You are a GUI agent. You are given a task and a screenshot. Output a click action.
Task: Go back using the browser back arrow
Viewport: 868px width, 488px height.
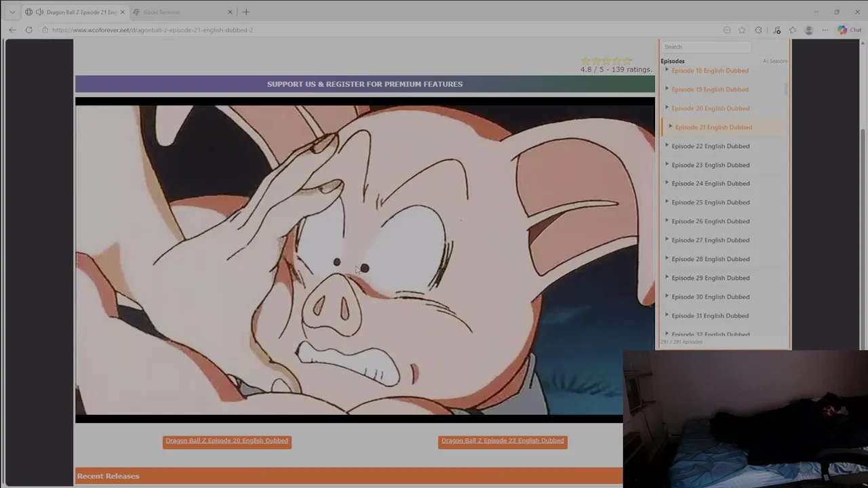tap(12, 30)
